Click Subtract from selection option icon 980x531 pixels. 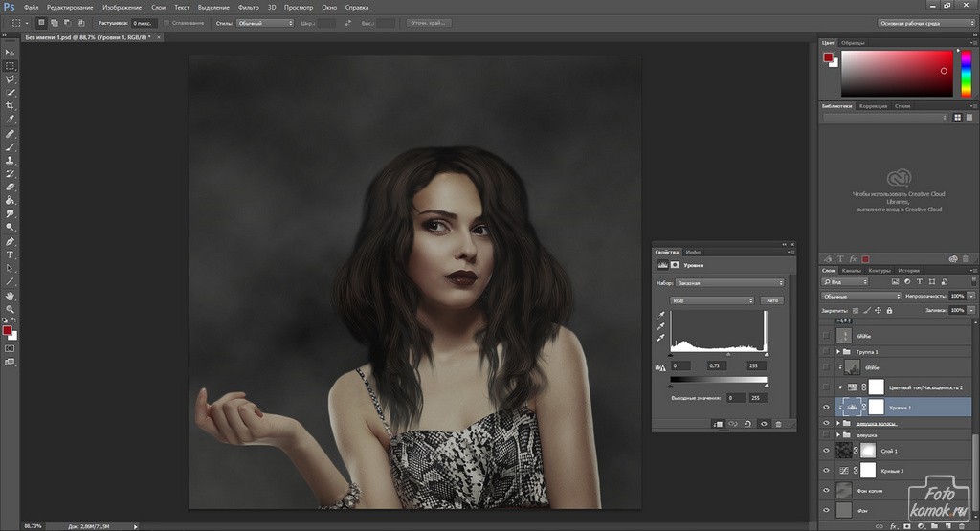click(68, 23)
